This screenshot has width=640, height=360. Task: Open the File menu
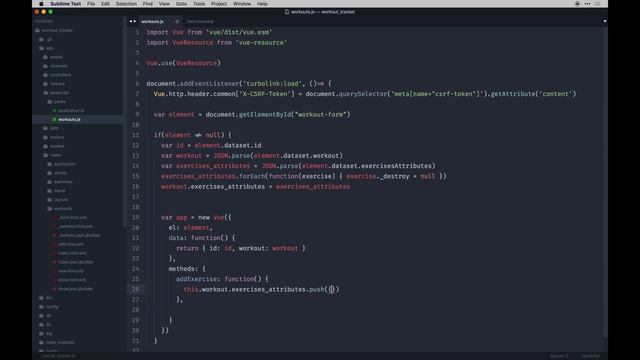pos(91,4)
